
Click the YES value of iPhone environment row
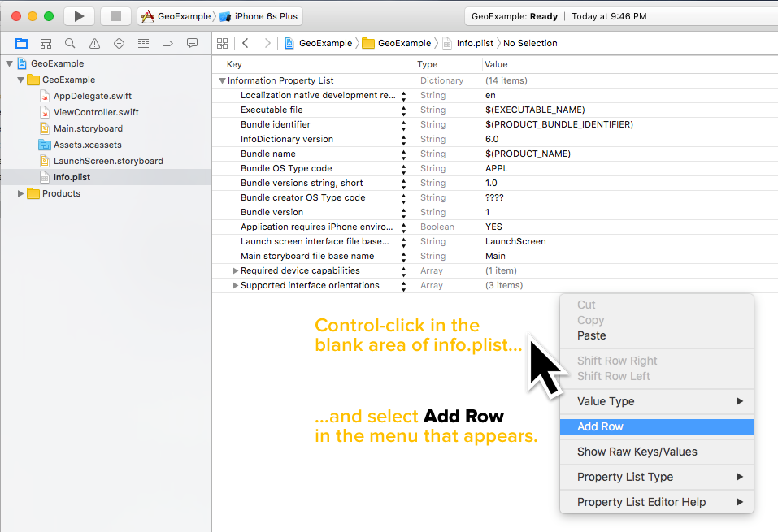(x=493, y=227)
